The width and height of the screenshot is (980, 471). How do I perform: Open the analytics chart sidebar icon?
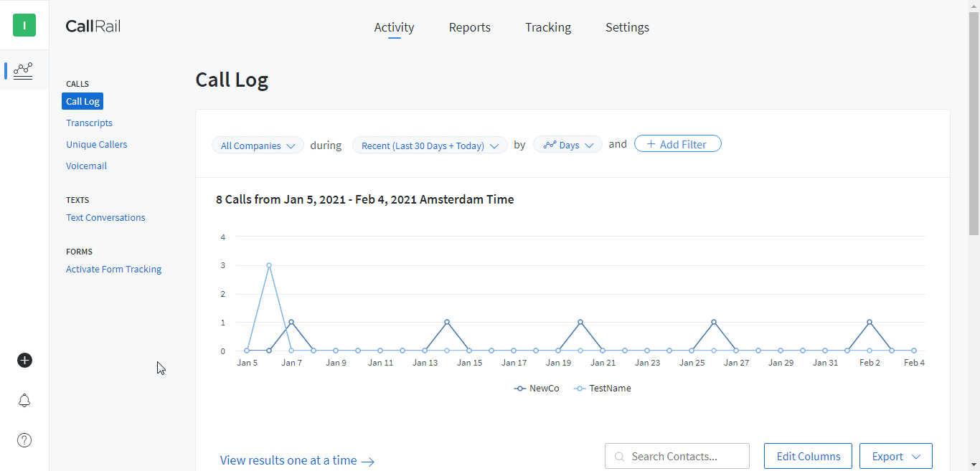coord(23,70)
